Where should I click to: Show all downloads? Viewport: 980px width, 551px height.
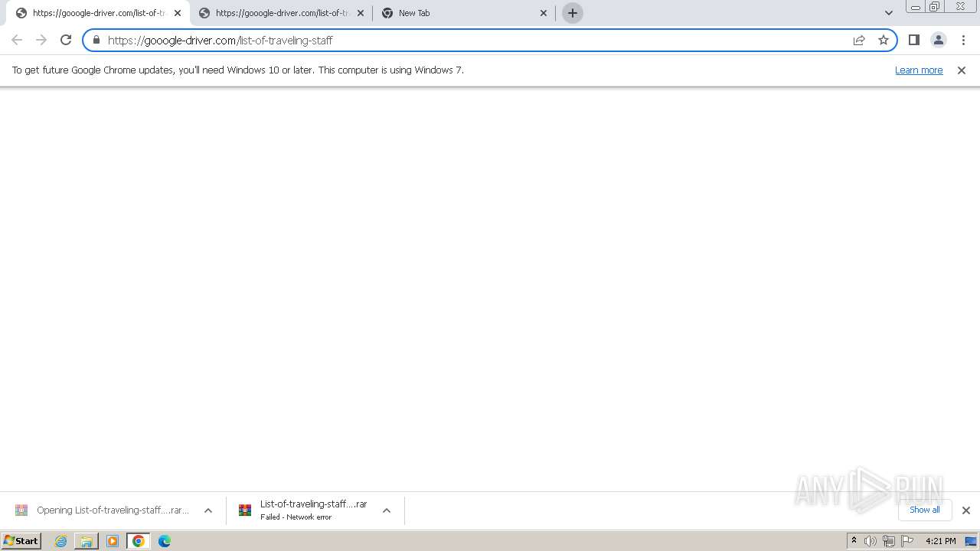pyautogui.click(x=925, y=510)
